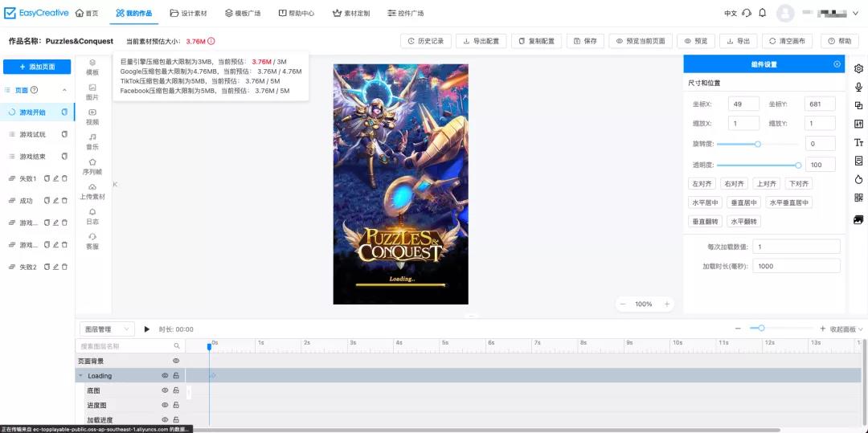
Task: Toggle lock on 加载进度 layer
Action: tap(176, 419)
